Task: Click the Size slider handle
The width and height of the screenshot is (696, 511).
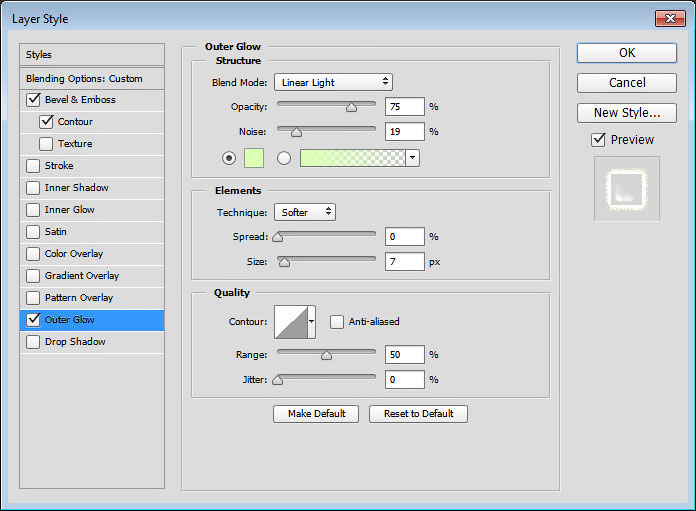Action: [284, 262]
